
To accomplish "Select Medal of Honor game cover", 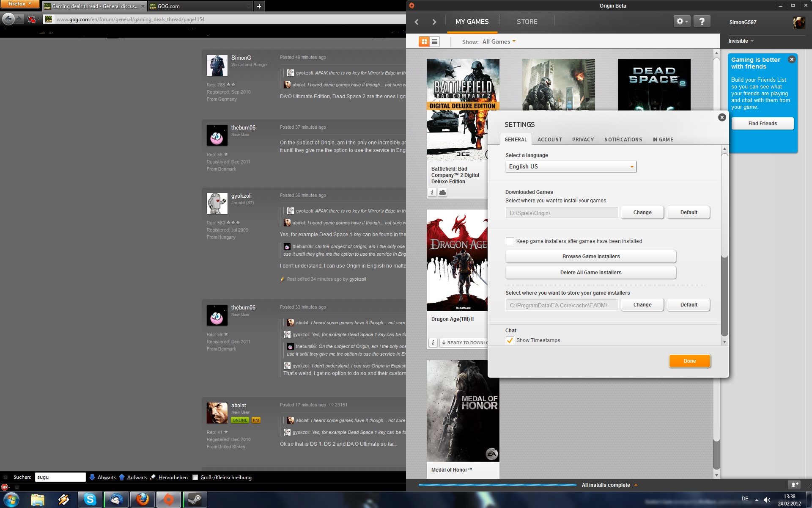I will (463, 411).
